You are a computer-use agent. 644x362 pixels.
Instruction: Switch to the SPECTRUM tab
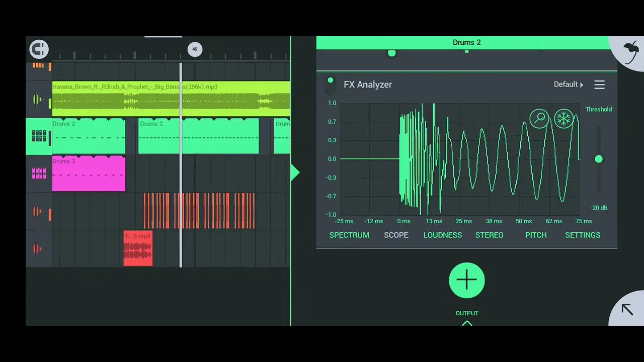pos(349,235)
